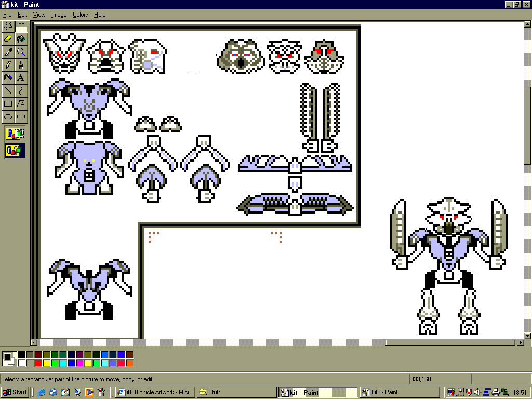Pick the cyan color swatch

tap(63, 363)
